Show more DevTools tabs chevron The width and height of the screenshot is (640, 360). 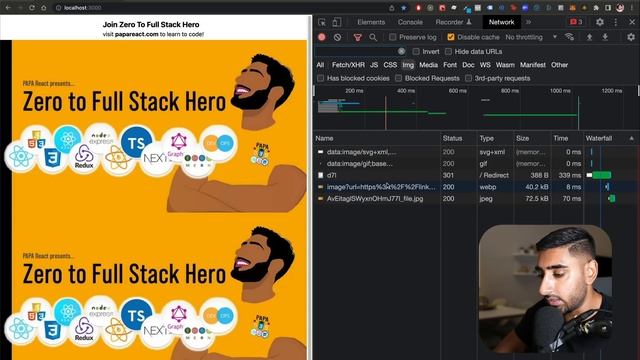click(529, 22)
